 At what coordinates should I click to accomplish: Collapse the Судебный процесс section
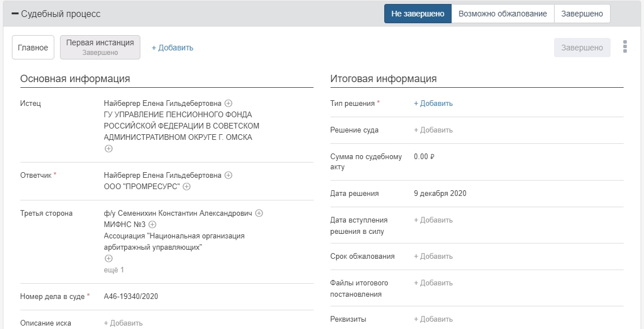(15, 14)
